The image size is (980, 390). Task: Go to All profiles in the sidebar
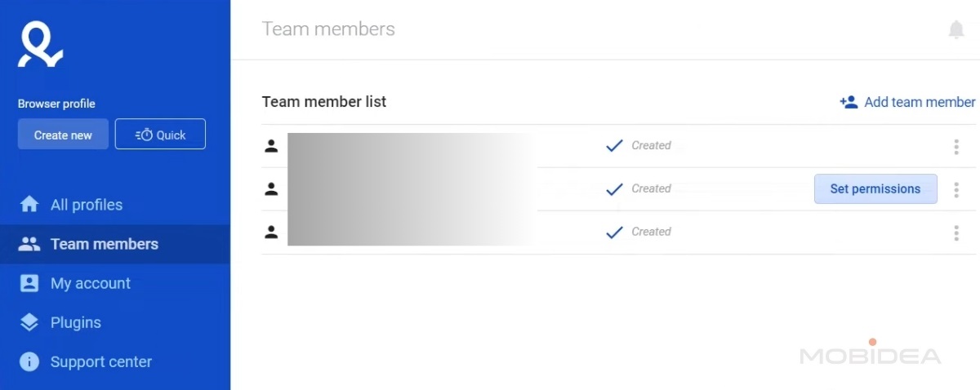pyautogui.click(x=86, y=205)
